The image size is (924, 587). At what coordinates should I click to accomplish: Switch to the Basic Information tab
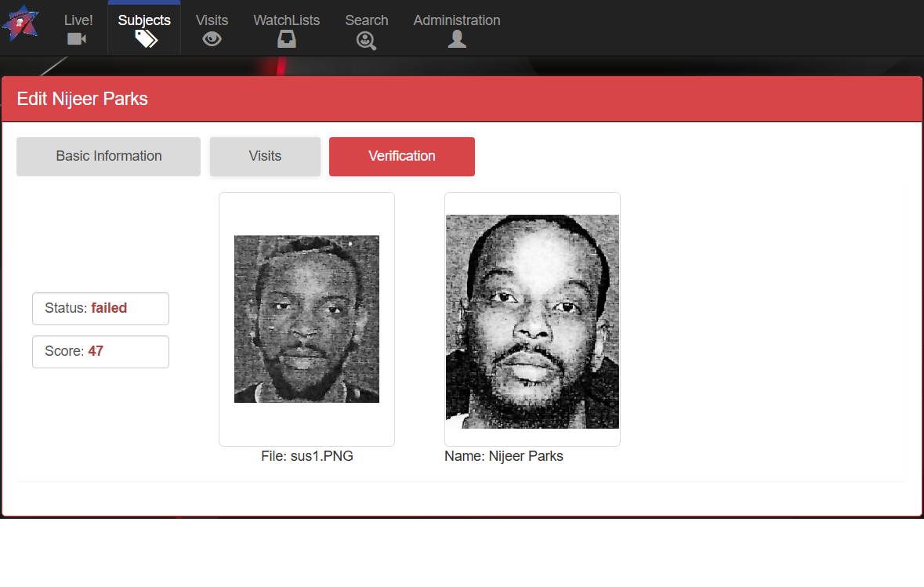tap(108, 156)
